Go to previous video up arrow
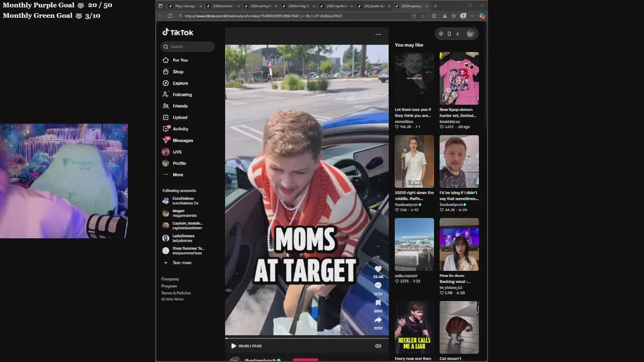This screenshot has height=362, width=644. pos(378,246)
